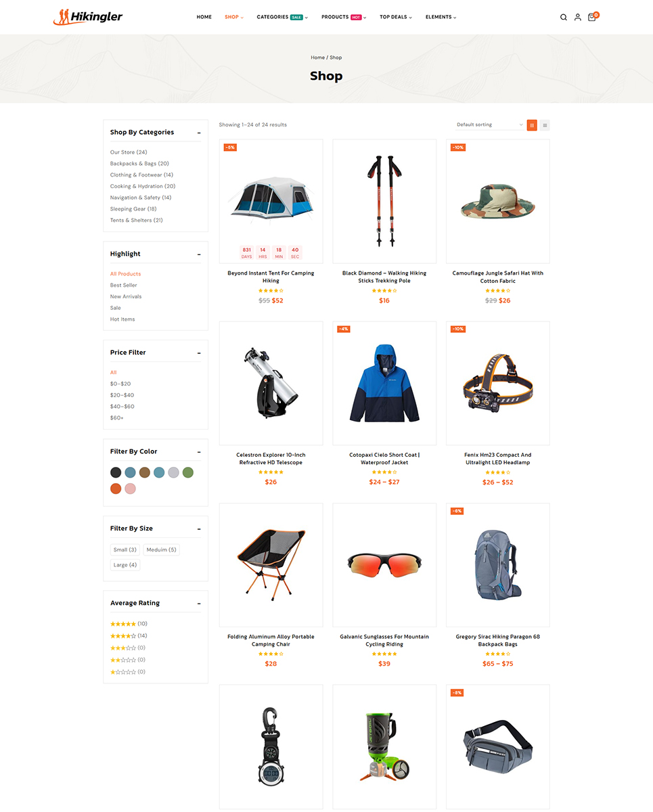Viewport: 653px width, 812px height.
Task: Open the user account icon
Action: [577, 18]
